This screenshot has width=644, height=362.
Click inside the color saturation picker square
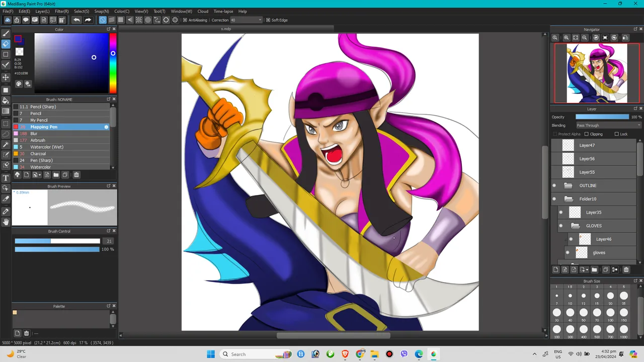71,63
